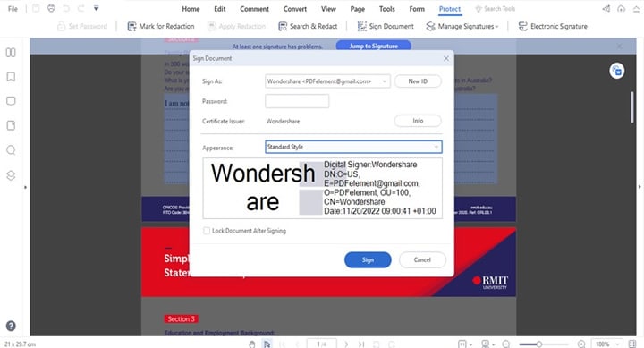Click the page number field

coord(322,344)
